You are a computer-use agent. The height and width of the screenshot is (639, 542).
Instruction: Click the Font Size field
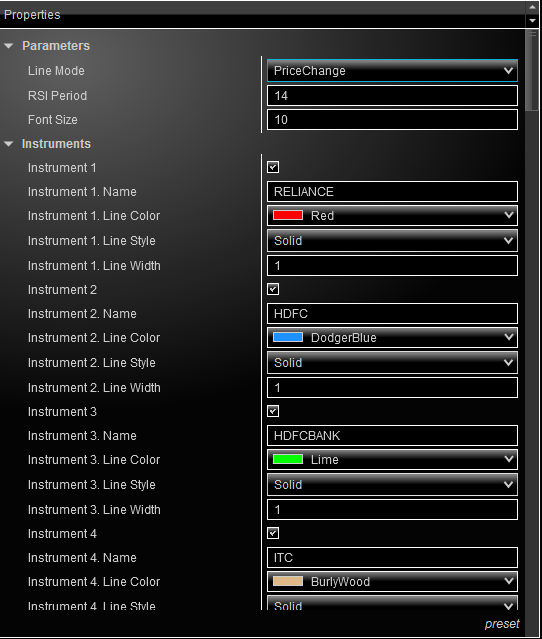point(392,120)
